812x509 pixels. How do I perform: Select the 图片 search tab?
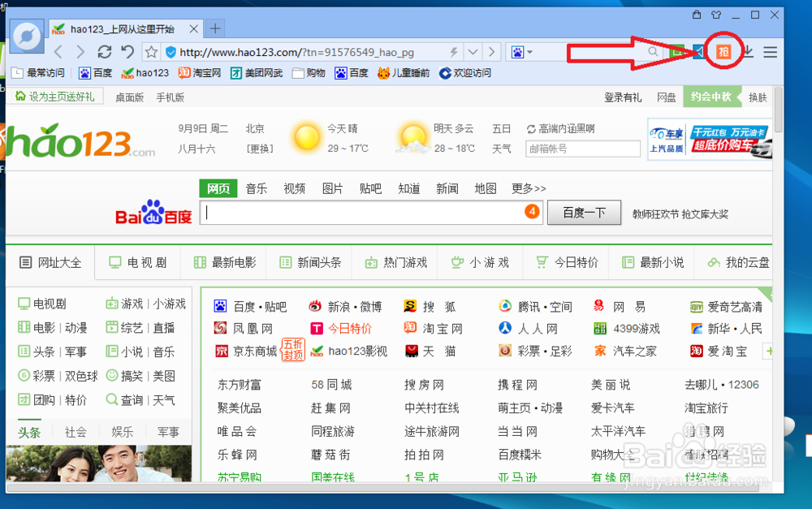click(332, 188)
